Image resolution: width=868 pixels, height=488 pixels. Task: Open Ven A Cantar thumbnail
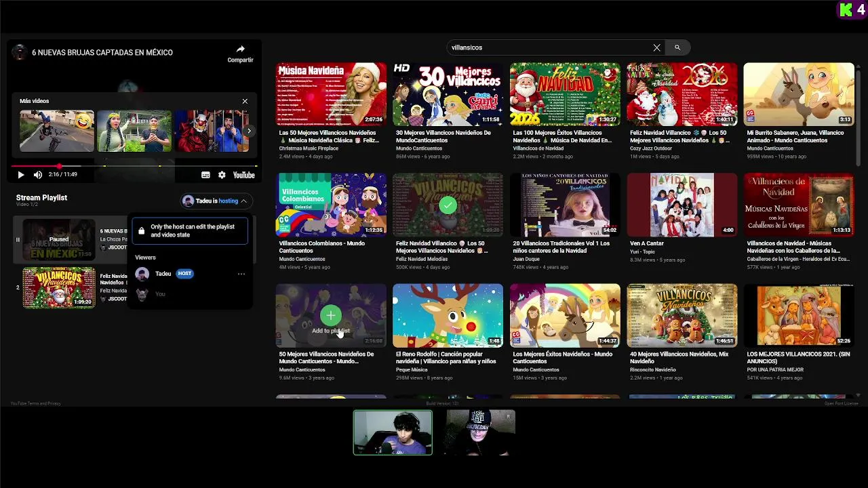(x=682, y=205)
